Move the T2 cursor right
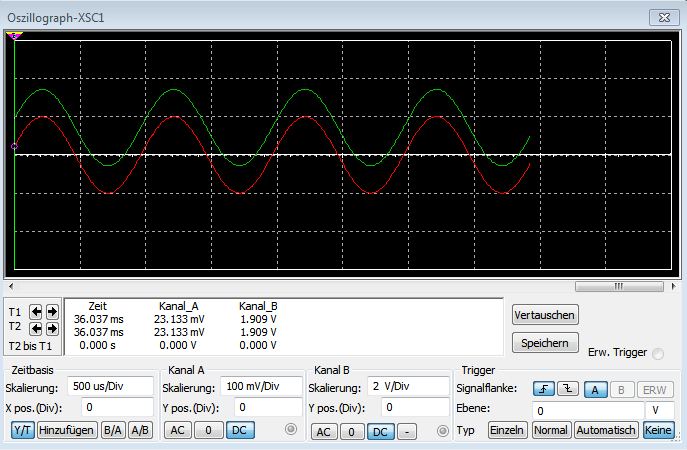 (52, 328)
